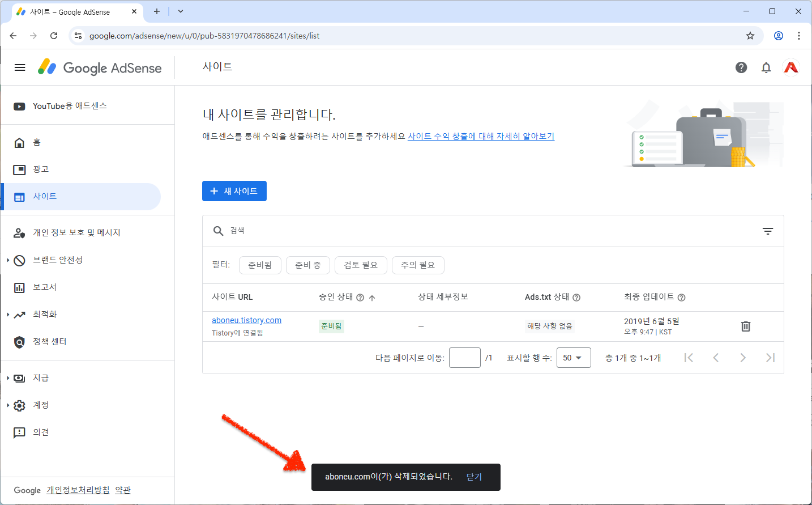The width and height of the screenshot is (812, 505).
Task: Click the payments money icon
Action: point(19,378)
